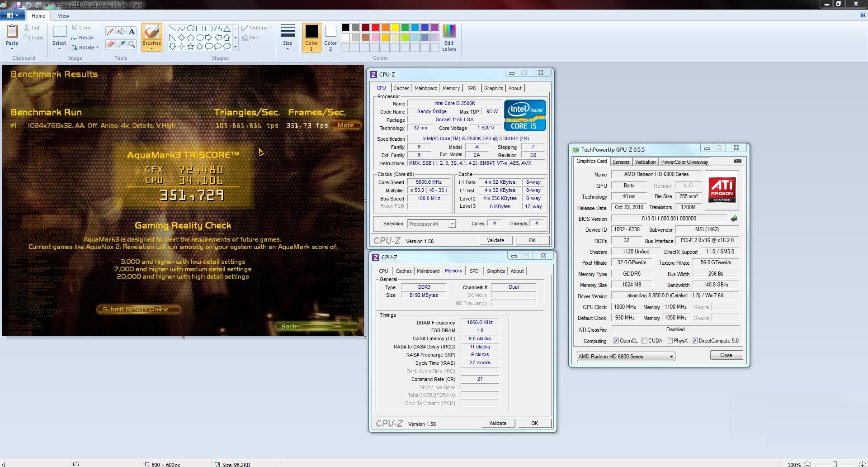Click OK in the lower CPU-Z window
The height and width of the screenshot is (467, 868).
point(534,423)
